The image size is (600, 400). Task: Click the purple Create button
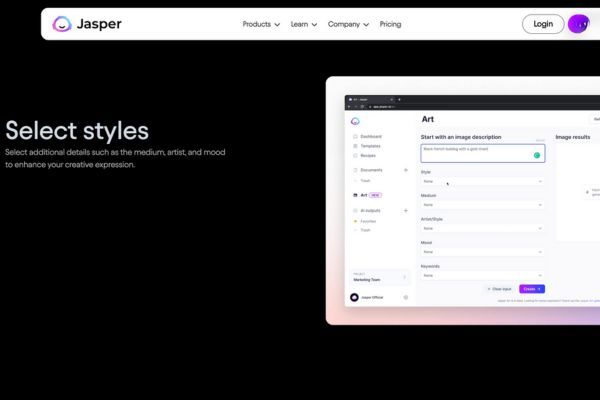[x=532, y=289]
